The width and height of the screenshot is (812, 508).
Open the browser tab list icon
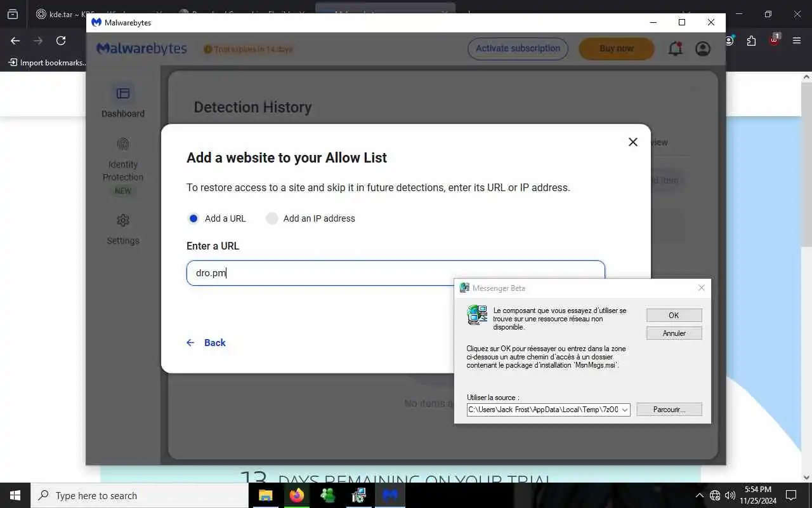(x=13, y=13)
